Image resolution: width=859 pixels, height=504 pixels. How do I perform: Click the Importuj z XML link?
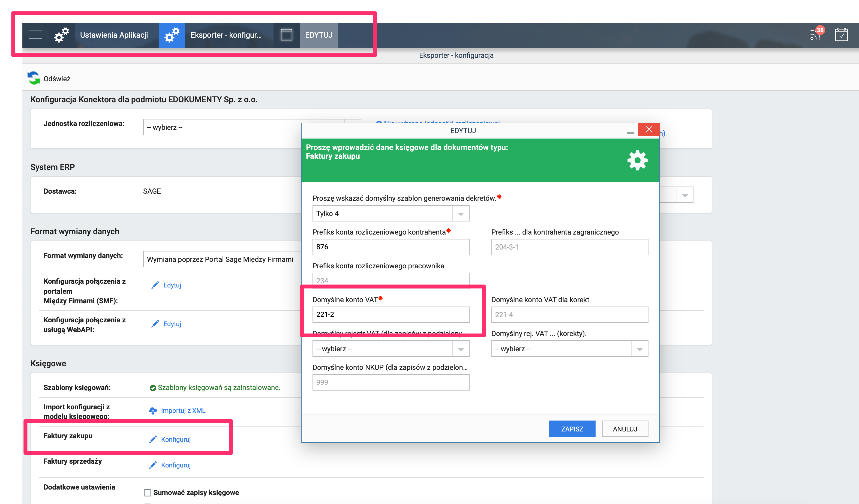coord(183,410)
